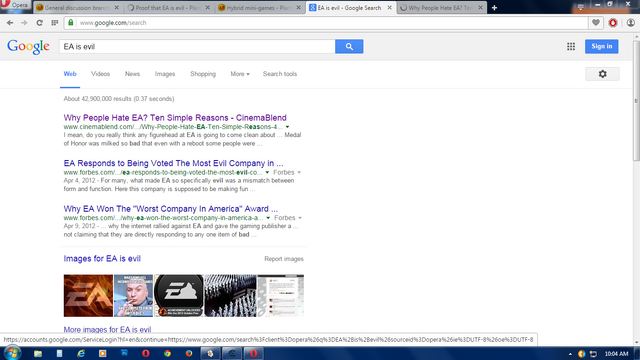This screenshot has width=640, height=360.
Task: Open the tab menu icon near window controls
Action: [580, 7]
